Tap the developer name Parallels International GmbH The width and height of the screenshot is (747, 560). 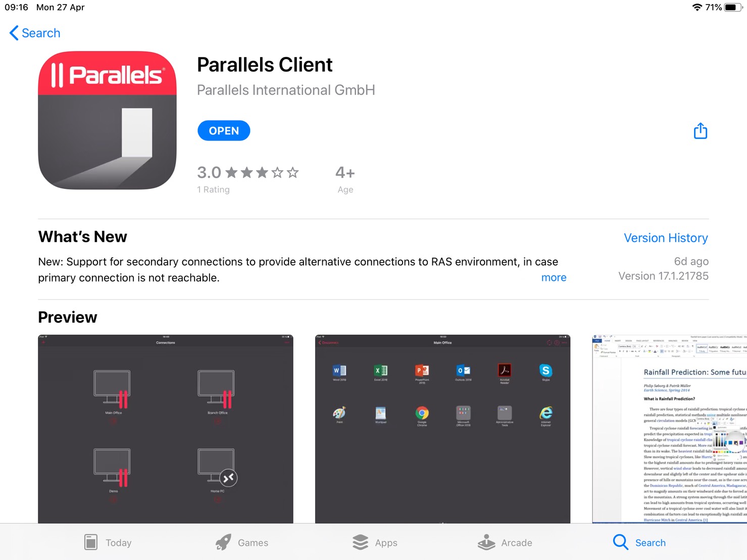point(286,90)
